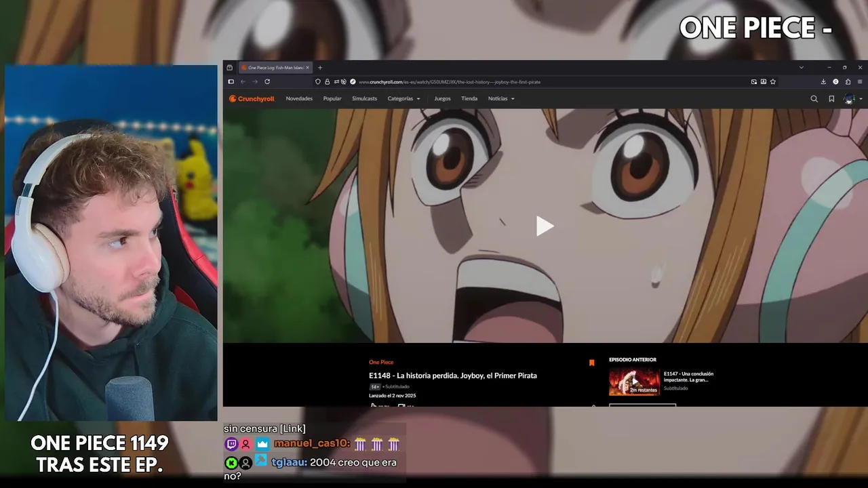Reload the Crunchyroll page
Image resolution: width=868 pixels, height=488 pixels.
tap(267, 82)
